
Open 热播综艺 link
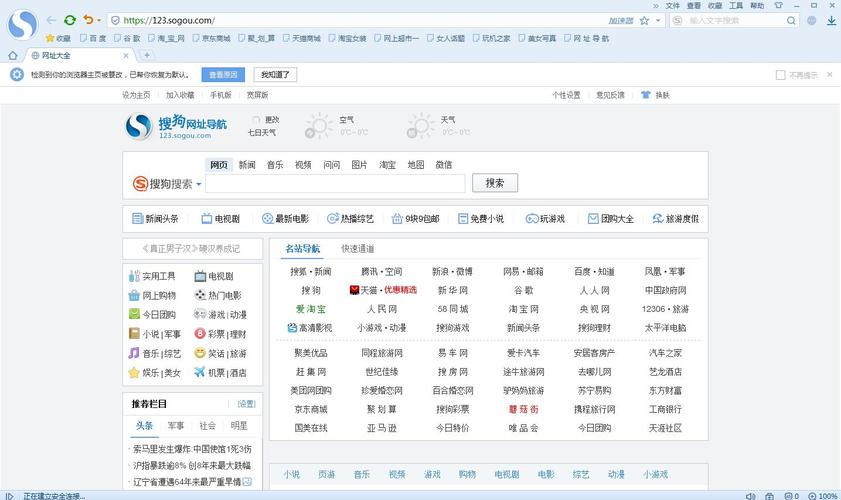point(350,219)
